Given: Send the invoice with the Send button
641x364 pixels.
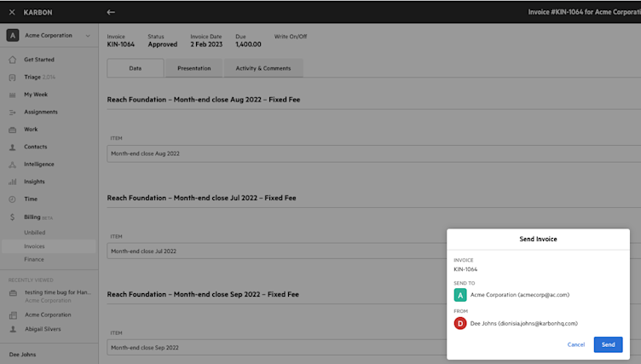Looking at the screenshot, I should [609, 344].
